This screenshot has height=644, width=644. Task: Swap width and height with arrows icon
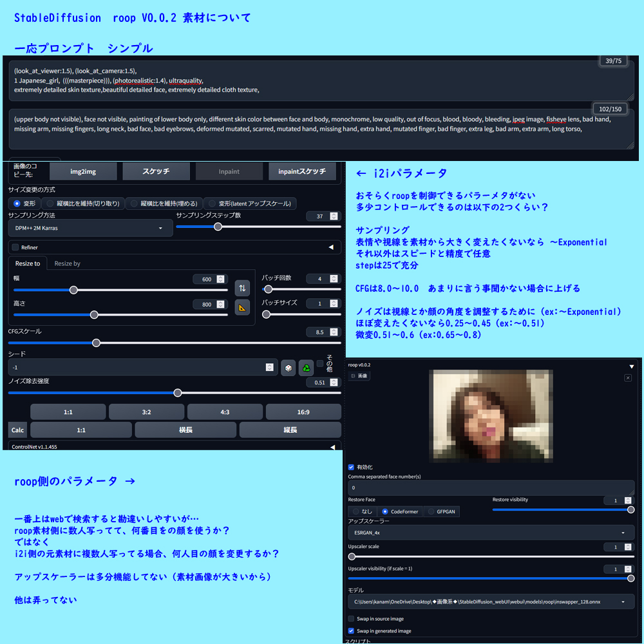(x=242, y=288)
